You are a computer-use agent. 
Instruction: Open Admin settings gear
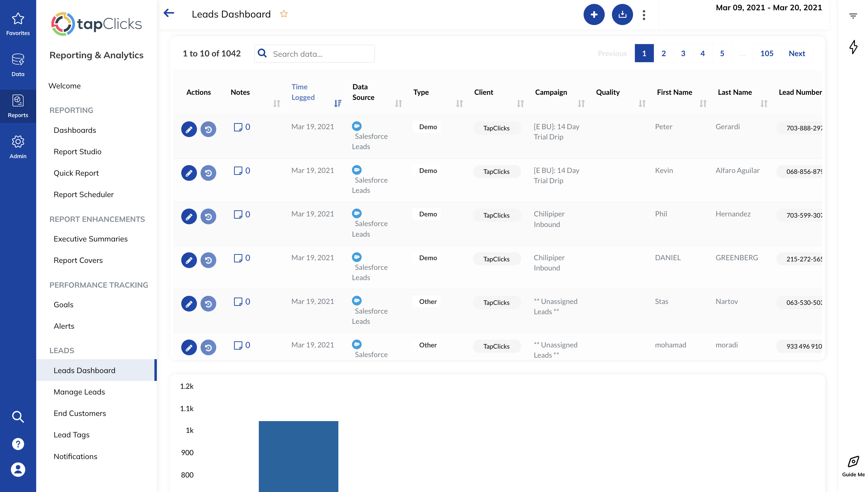[18, 147]
